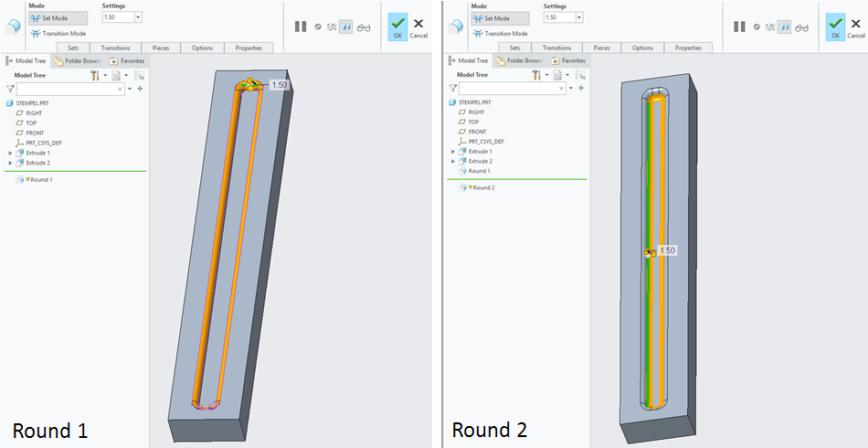The image size is (868, 448).
Task: Pause the feature in the Round 1 panel
Action: coord(301,27)
